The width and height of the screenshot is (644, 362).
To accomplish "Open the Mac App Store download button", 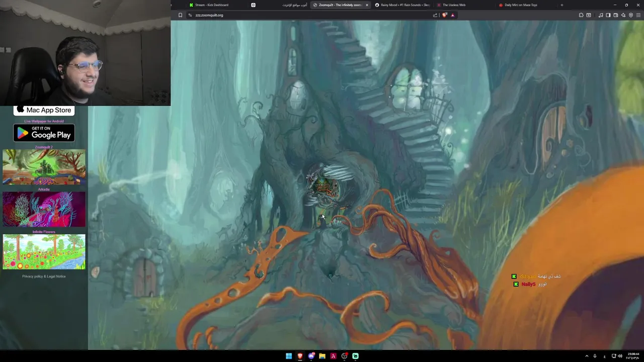I will click(44, 110).
